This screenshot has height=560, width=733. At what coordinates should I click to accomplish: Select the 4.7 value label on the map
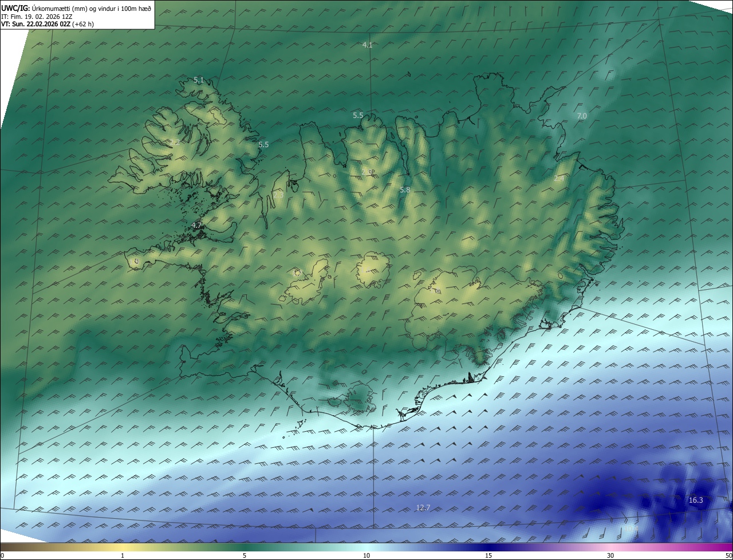pos(196,226)
